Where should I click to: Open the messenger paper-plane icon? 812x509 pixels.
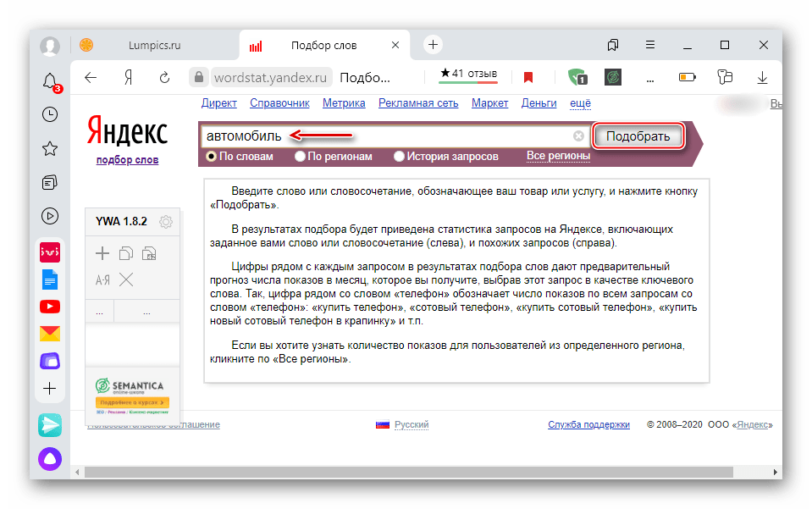pos(50,425)
